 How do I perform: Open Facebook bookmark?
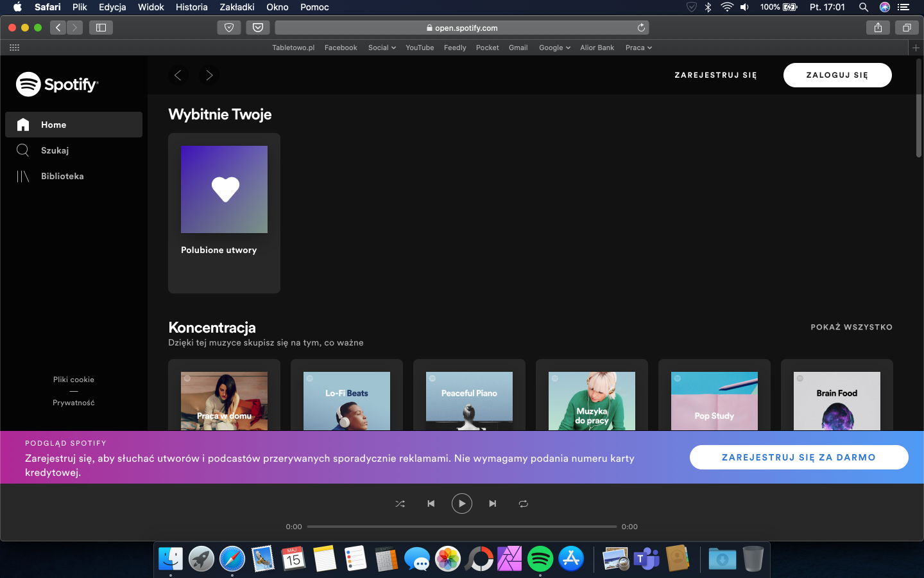pos(341,48)
